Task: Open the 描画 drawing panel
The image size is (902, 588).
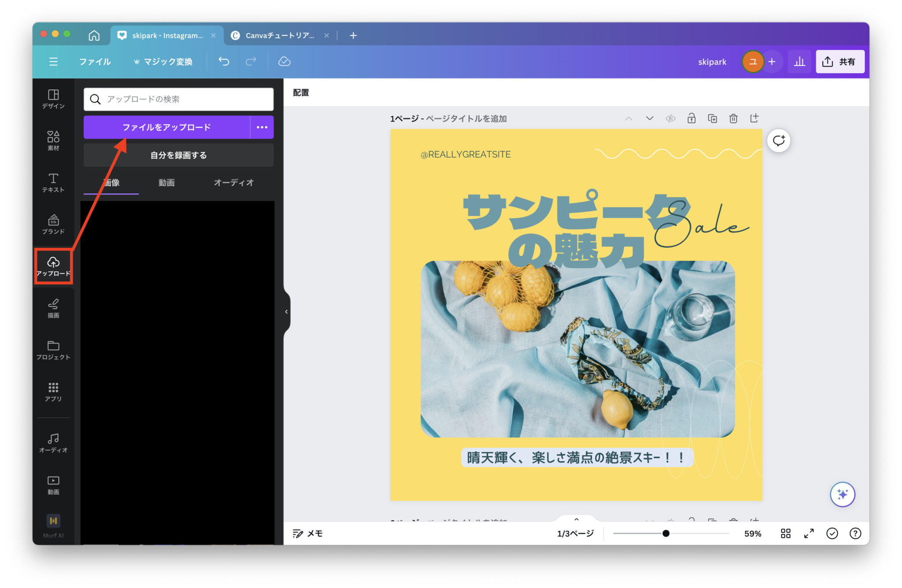Action: click(x=53, y=308)
